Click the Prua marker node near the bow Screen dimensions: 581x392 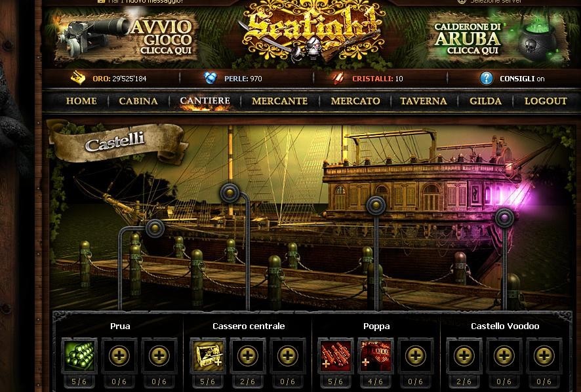pos(155,228)
